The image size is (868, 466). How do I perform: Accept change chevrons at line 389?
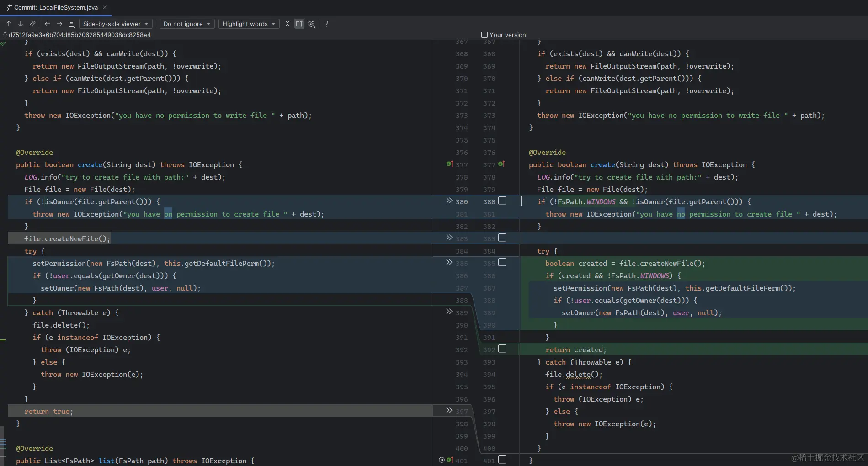449,312
